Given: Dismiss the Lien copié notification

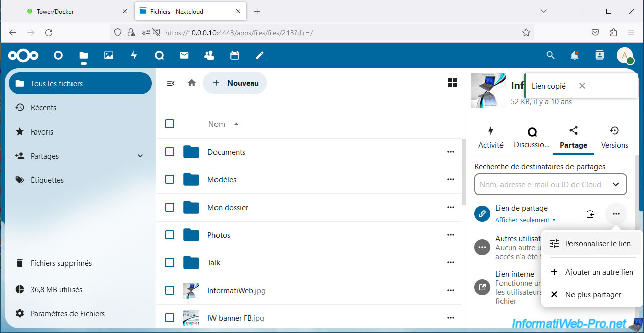Looking at the screenshot, I should coord(582,86).
